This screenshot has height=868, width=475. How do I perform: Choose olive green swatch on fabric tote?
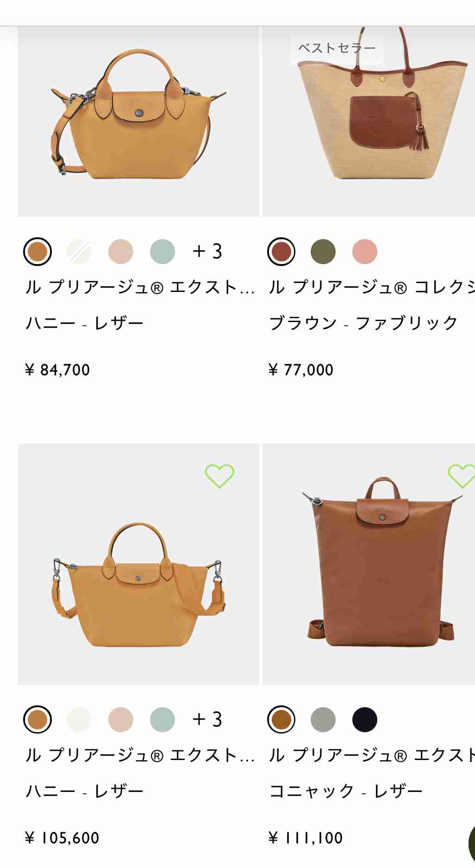323,252
